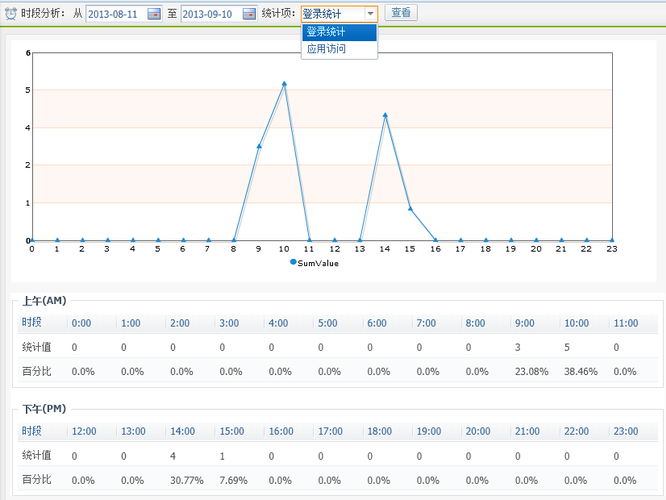
Task: Click the 10:00 column header in AM table
Action: pyautogui.click(x=577, y=323)
